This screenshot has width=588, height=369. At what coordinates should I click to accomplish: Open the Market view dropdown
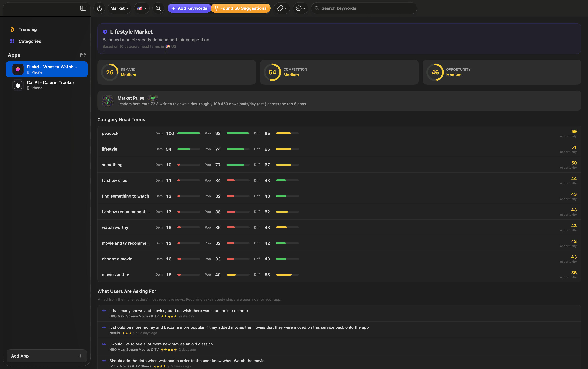pyautogui.click(x=119, y=8)
